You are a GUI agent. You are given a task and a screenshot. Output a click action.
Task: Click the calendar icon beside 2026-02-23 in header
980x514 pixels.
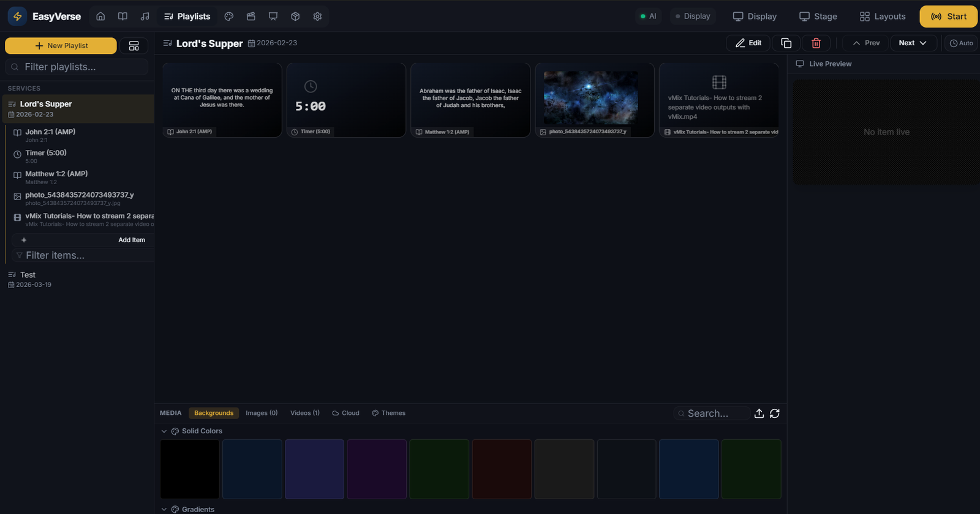[x=251, y=43]
